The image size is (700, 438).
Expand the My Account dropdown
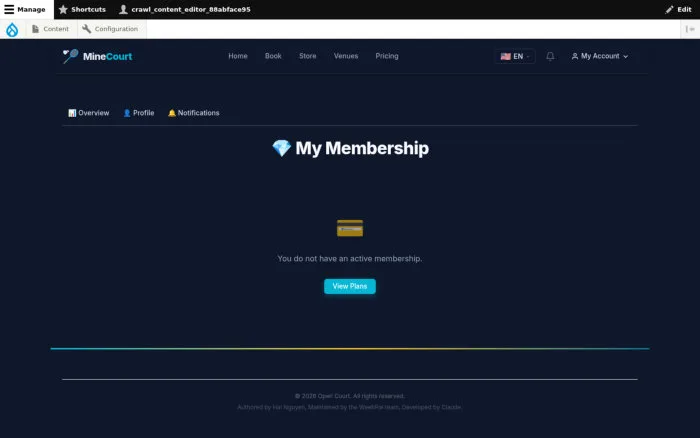tap(600, 56)
